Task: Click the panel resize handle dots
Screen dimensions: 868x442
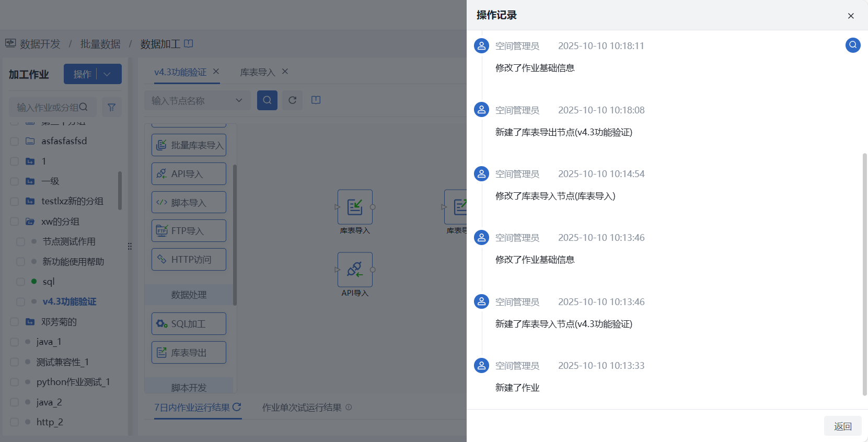Action: 130,246
